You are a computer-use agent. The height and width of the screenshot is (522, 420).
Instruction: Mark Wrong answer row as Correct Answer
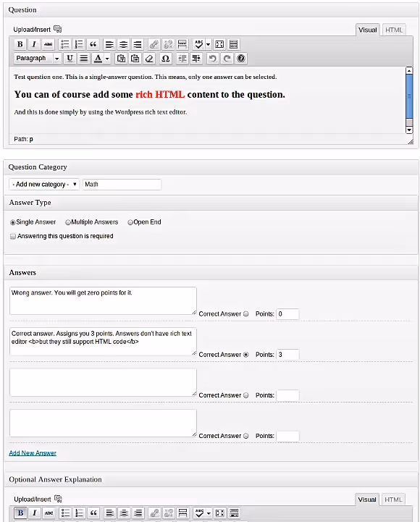coord(245,313)
